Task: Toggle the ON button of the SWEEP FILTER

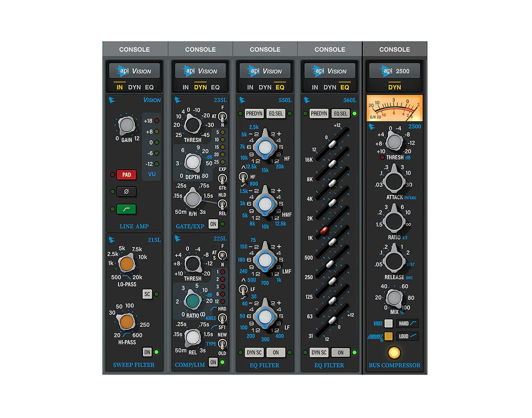Action: 147,352
